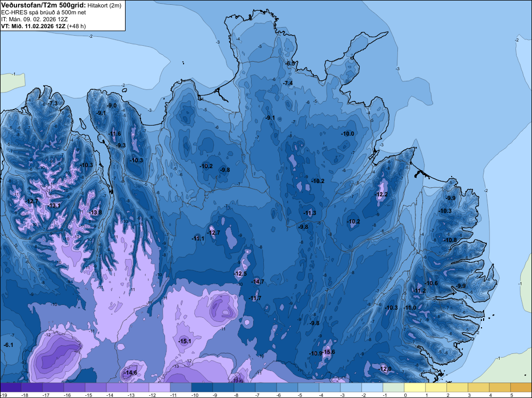Click the -15.1 temperature label
This screenshot has width=532, height=398.
coord(185,342)
